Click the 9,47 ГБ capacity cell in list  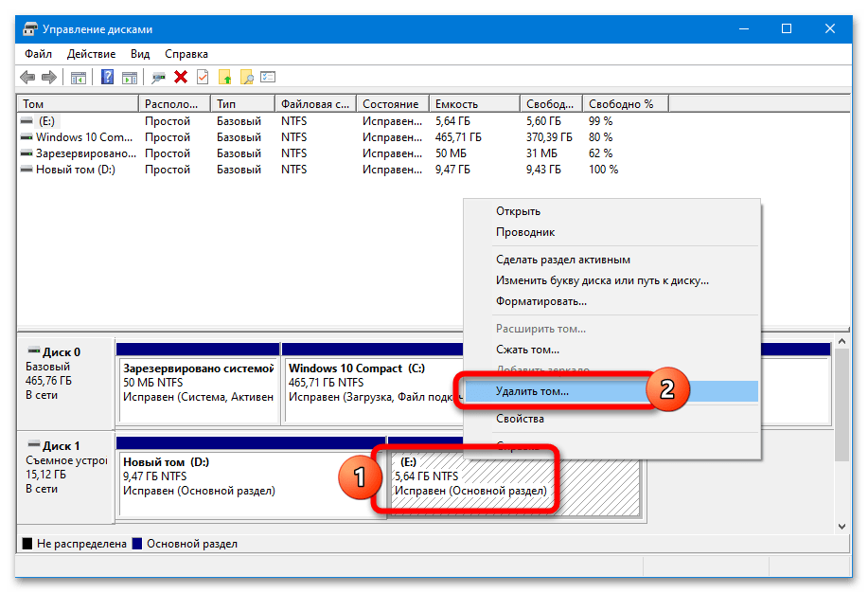click(452, 169)
